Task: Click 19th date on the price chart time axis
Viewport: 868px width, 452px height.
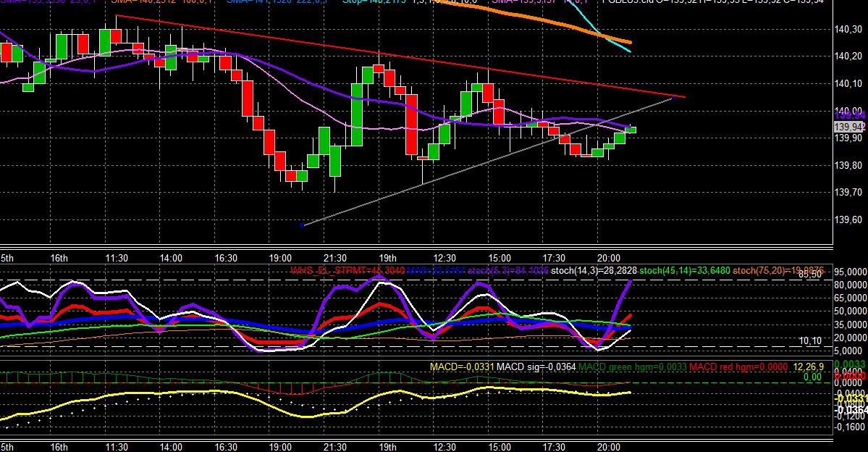Action: pos(387,258)
